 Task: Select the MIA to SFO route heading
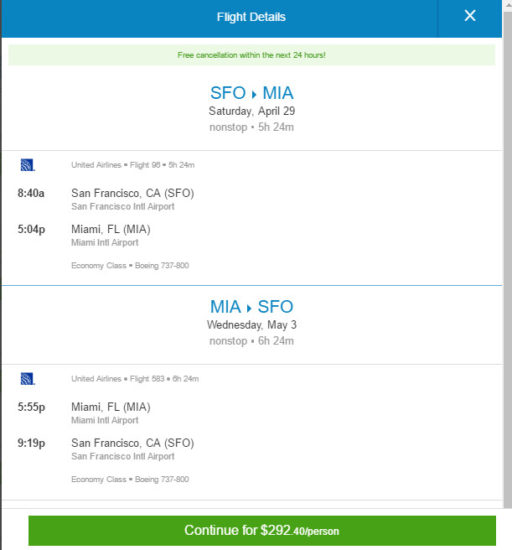pos(251,307)
